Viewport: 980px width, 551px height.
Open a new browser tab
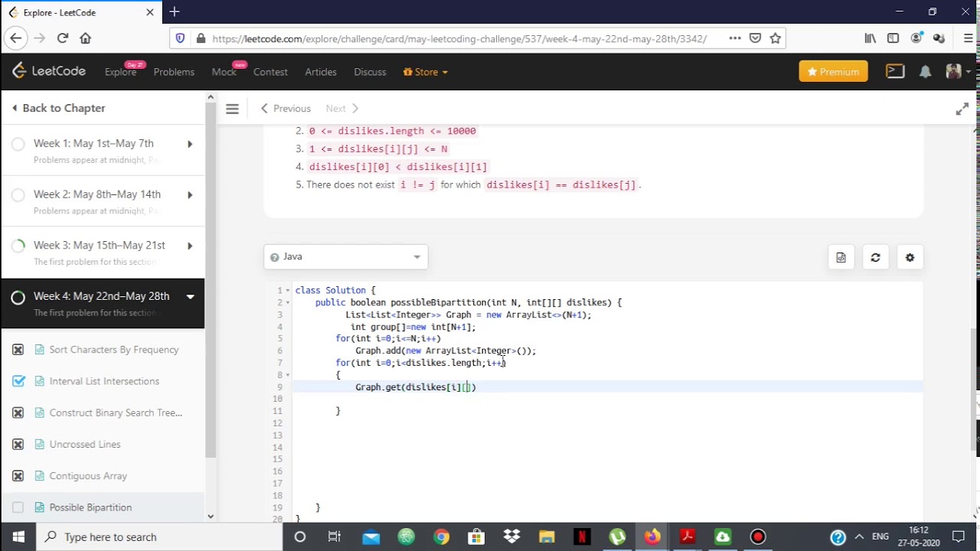click(174, 11)
